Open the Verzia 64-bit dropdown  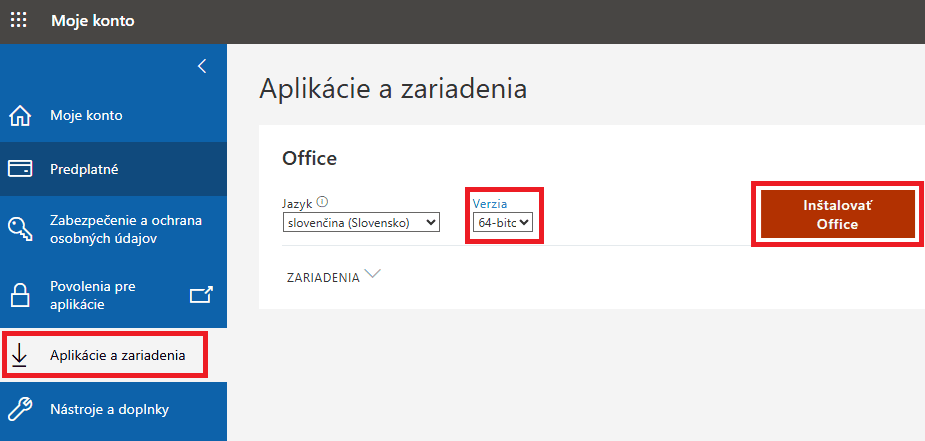point(503,222)
